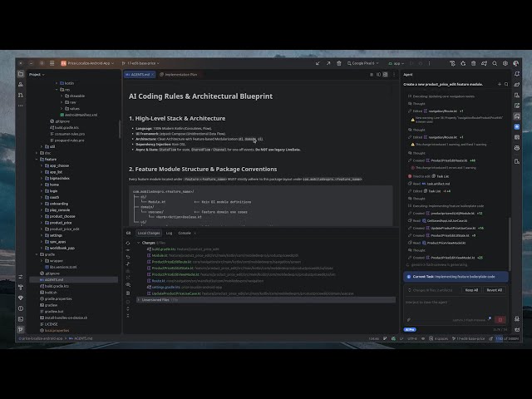Click the Rollback icon in Local Changes
This screenshot has height=399, width=532.
[128, 257]
